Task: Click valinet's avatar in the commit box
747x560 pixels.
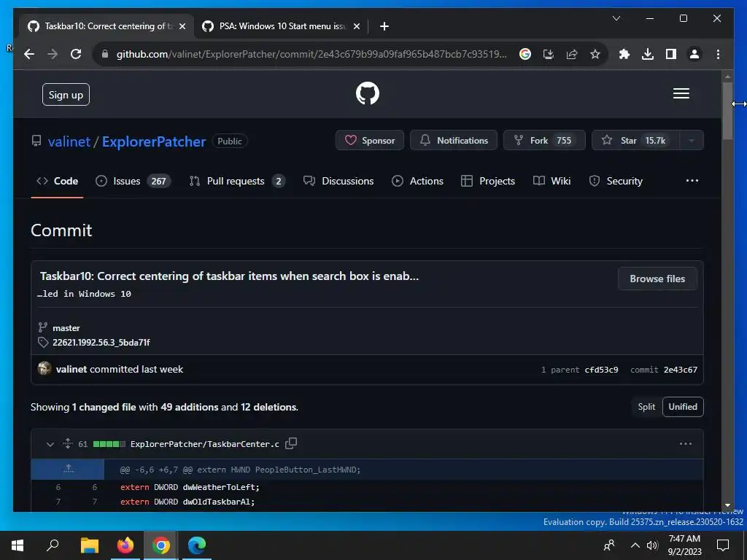Action: click(44, 368)
